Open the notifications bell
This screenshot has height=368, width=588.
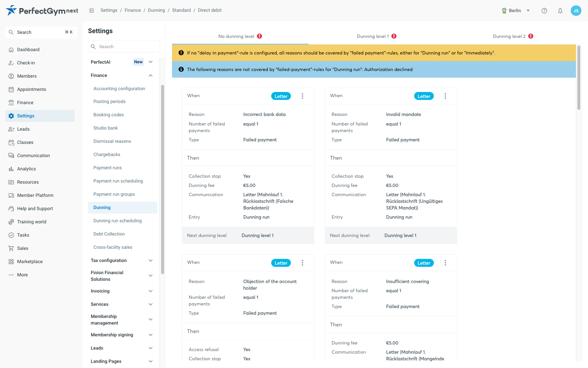(560, 11)
